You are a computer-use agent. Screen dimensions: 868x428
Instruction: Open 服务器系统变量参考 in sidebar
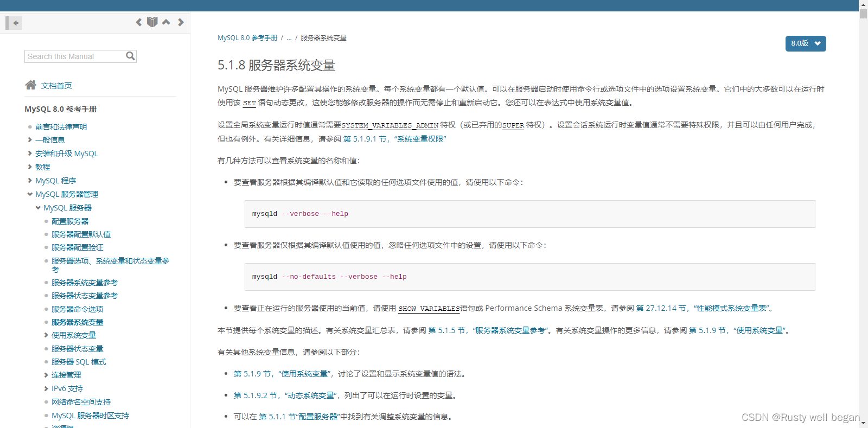(85, 283)
